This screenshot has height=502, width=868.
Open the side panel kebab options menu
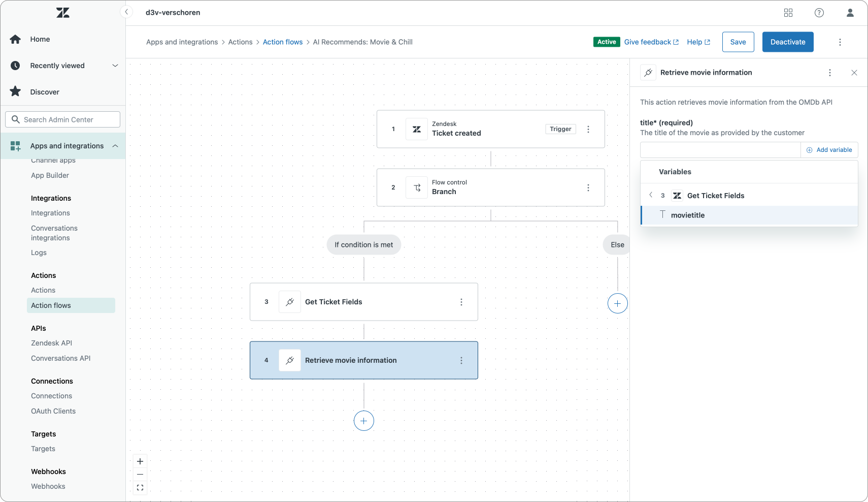[830, 73]
